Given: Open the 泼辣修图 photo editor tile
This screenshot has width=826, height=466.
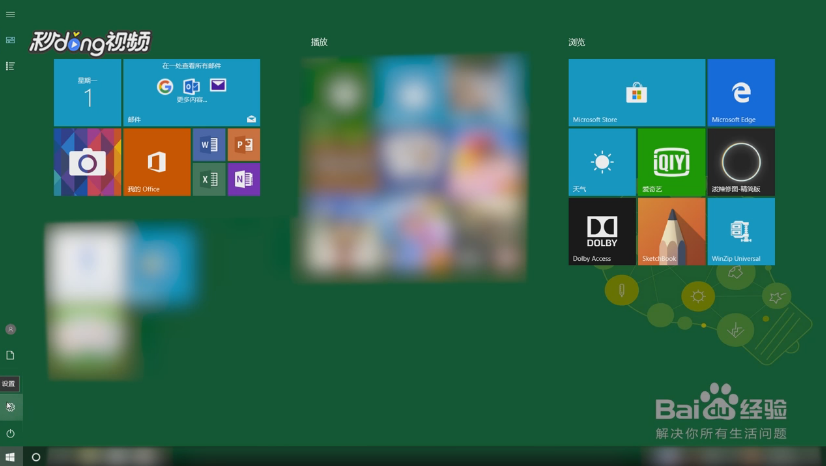Looking at the screenshot, I should click(741, 162).
